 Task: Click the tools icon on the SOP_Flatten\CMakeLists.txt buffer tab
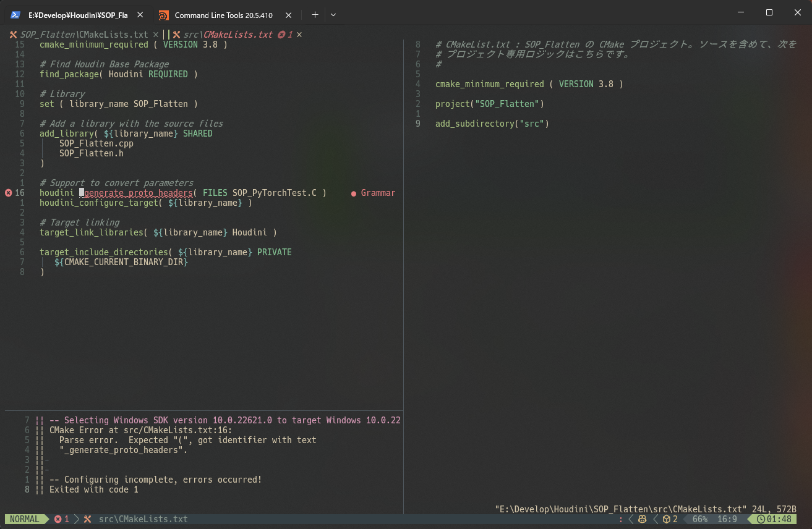[13, 35]
